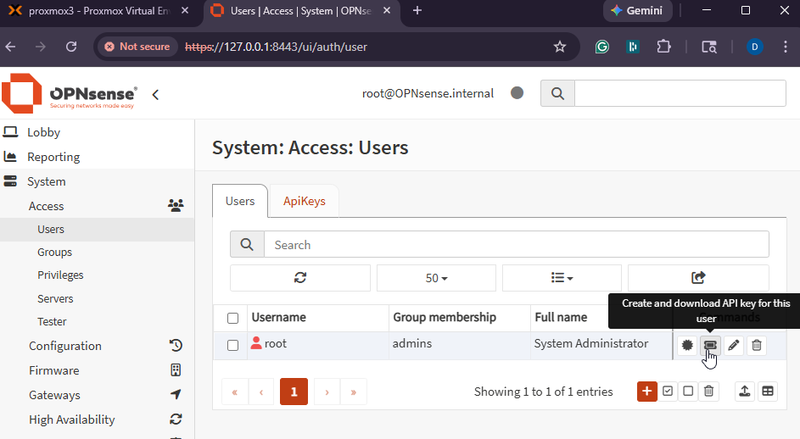
Task: Switch to the ApiKeys tab
Action: pyautogui.click(x=304, y=201)
